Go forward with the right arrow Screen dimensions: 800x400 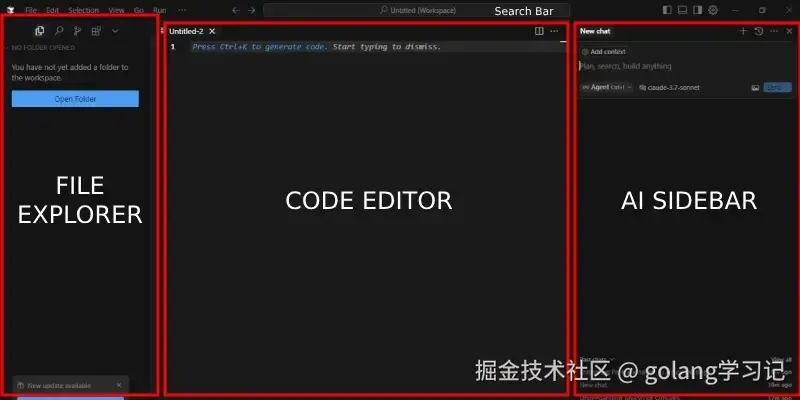[252, 10]
